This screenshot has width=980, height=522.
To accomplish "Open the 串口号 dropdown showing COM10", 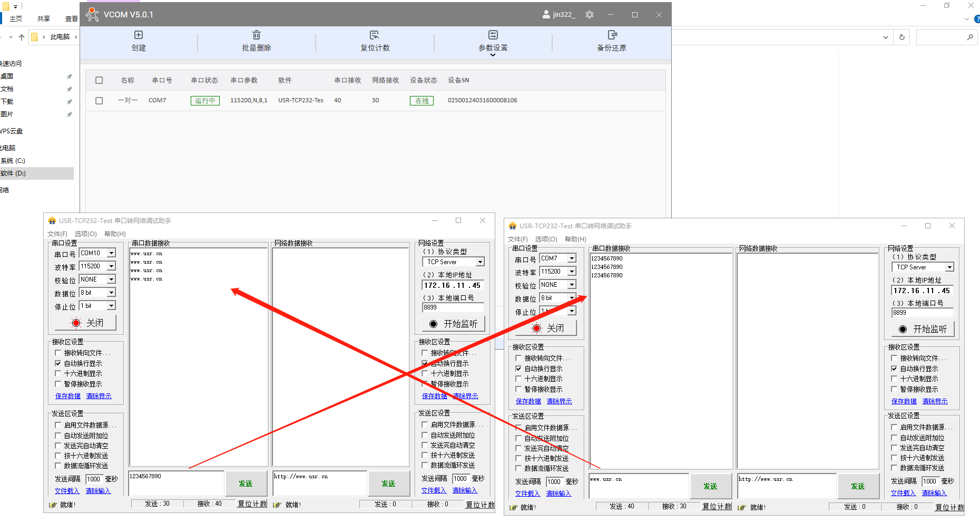I will click(x=111, y=253).
